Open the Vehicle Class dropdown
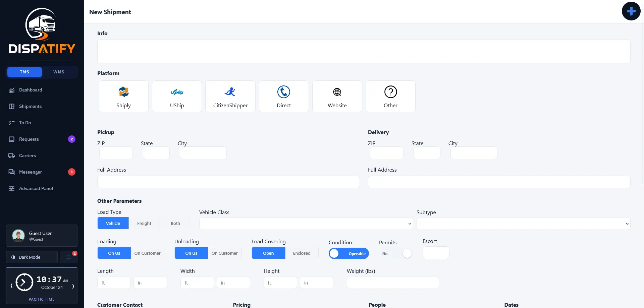The image size is (644, 308). (306, 224)
